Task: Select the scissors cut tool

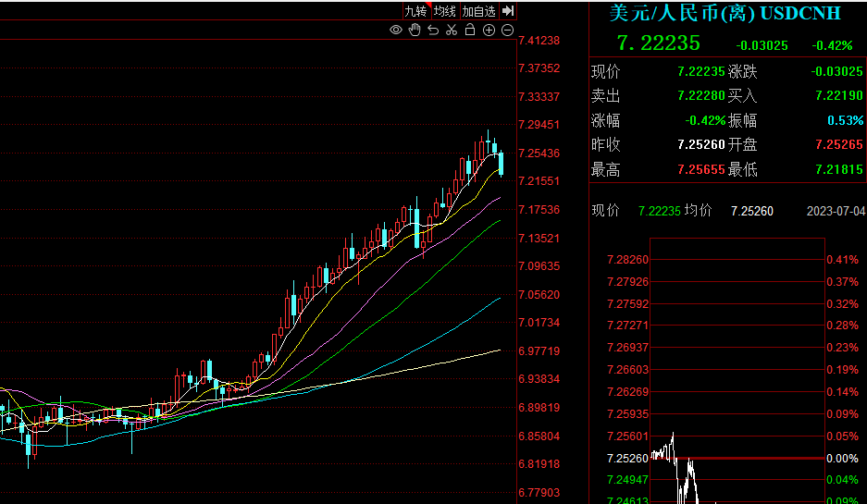Action: (452, 30)
